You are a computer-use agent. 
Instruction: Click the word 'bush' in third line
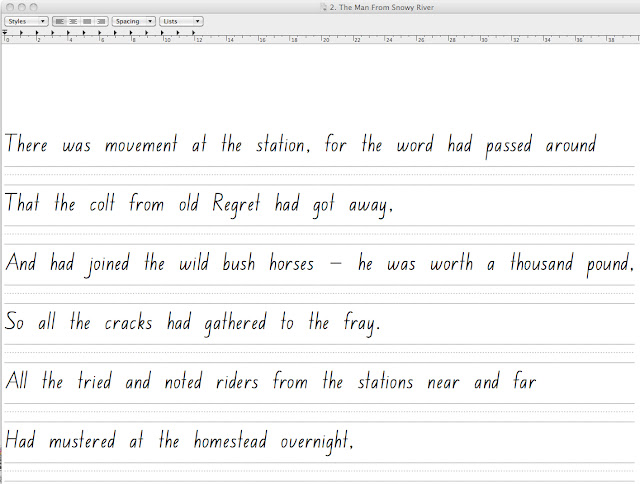tap(239, 262)
